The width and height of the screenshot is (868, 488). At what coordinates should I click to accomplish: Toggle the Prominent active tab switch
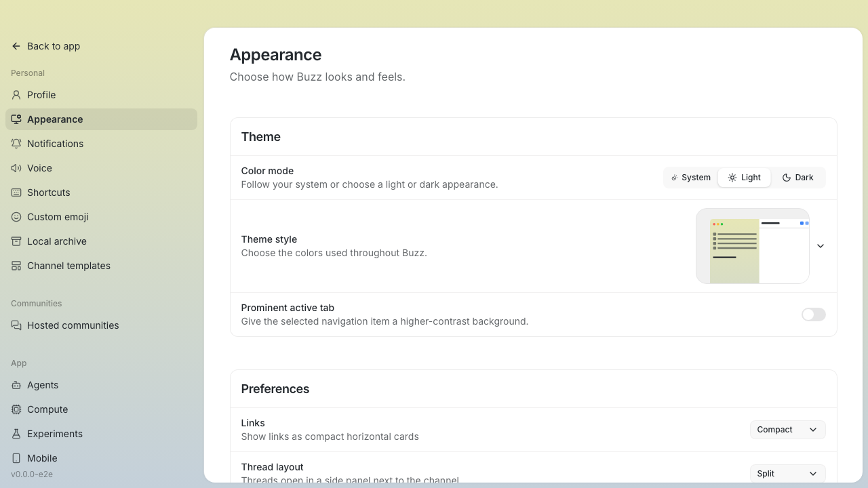(813, 314)
